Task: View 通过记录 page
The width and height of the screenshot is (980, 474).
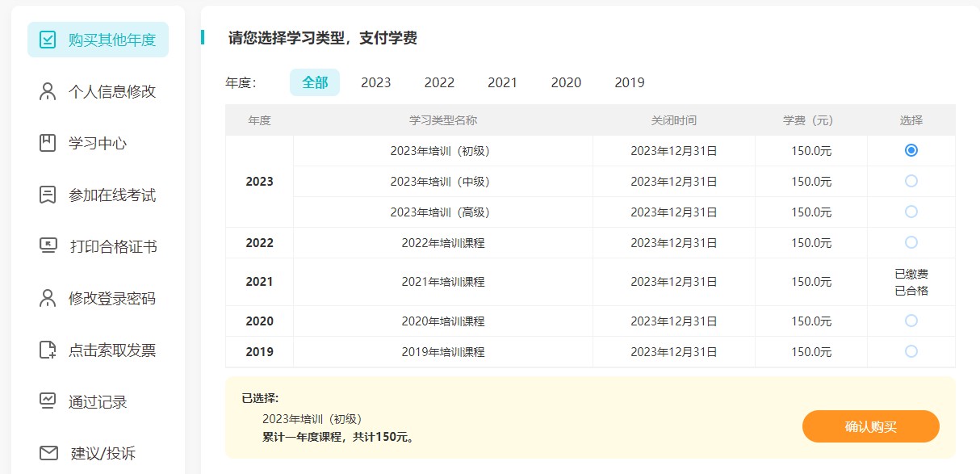Action: point(98,401)
